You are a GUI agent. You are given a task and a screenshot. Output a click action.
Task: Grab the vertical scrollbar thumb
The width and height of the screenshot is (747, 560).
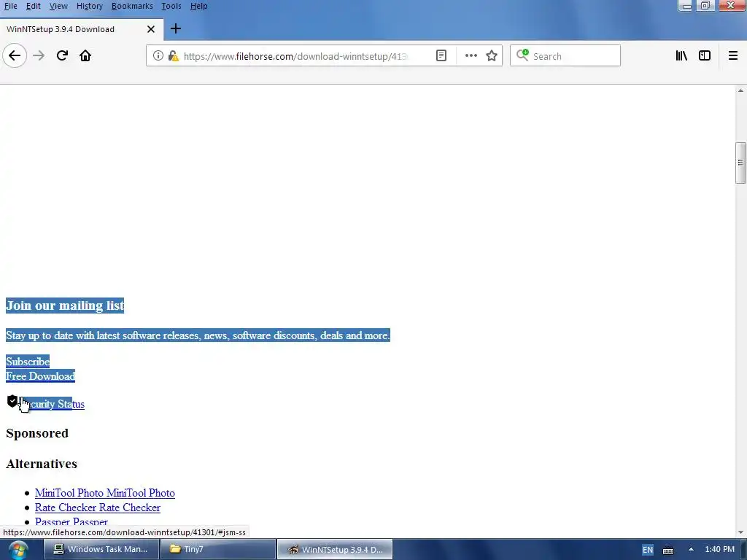pos(740,163)
